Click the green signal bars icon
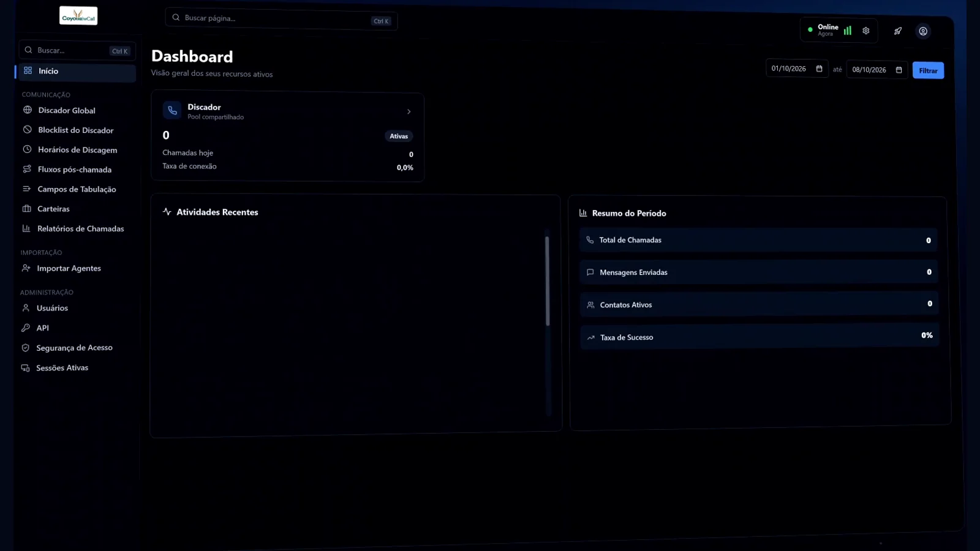The image size is (980, 551). pyautogui.click(x=848, y=30)
